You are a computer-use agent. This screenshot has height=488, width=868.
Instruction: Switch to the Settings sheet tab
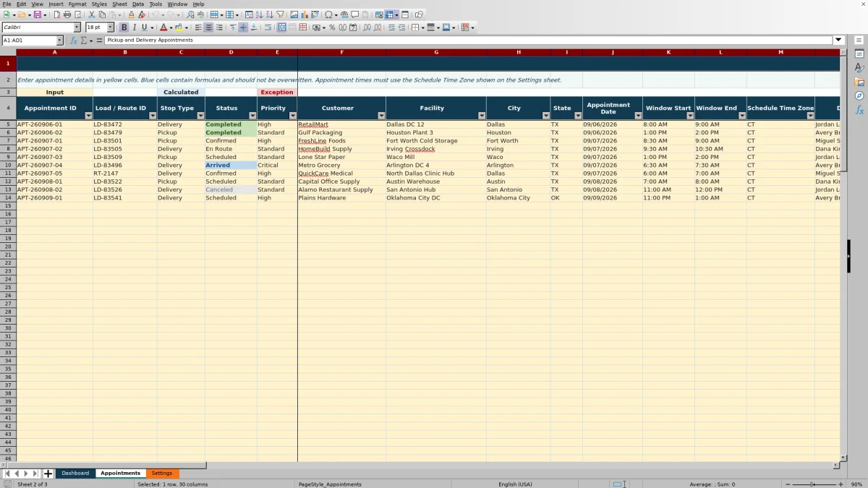tap(162, 474)
